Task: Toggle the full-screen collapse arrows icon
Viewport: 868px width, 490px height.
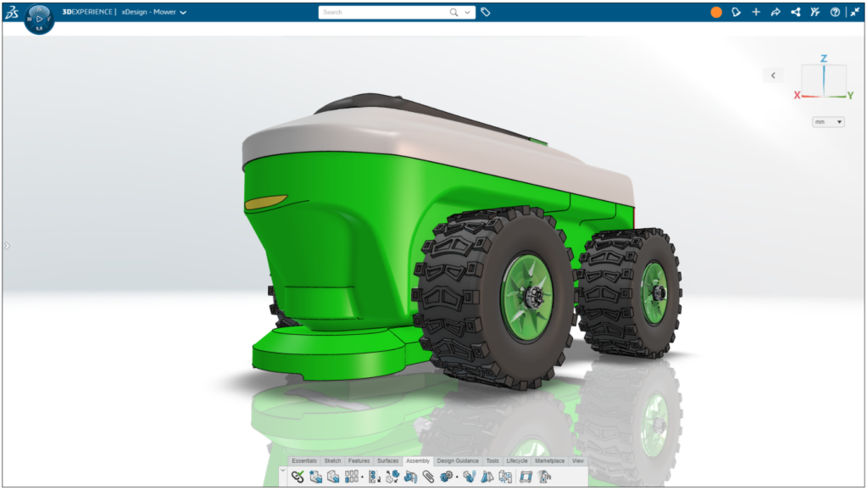Action: coord(854,12)
